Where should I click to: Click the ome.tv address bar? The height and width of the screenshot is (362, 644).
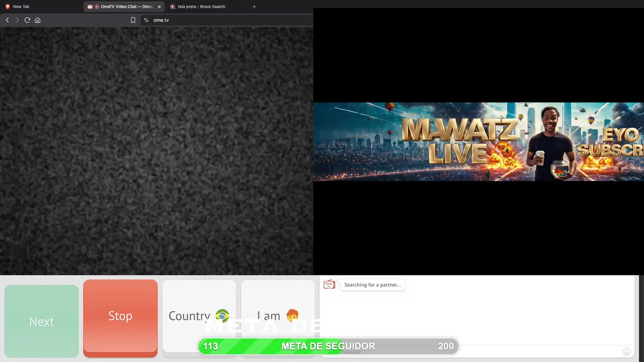click(x=226, y=20)
